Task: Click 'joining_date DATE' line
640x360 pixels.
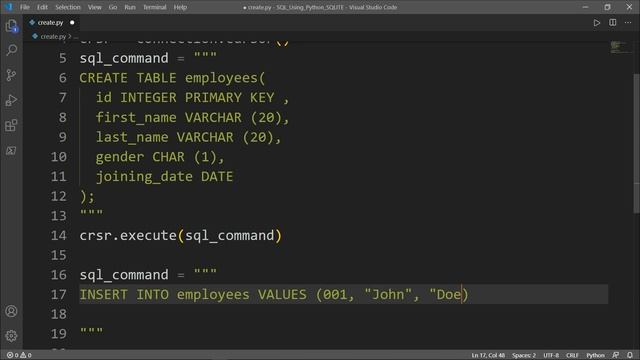Action: click(x=164, y=176)
